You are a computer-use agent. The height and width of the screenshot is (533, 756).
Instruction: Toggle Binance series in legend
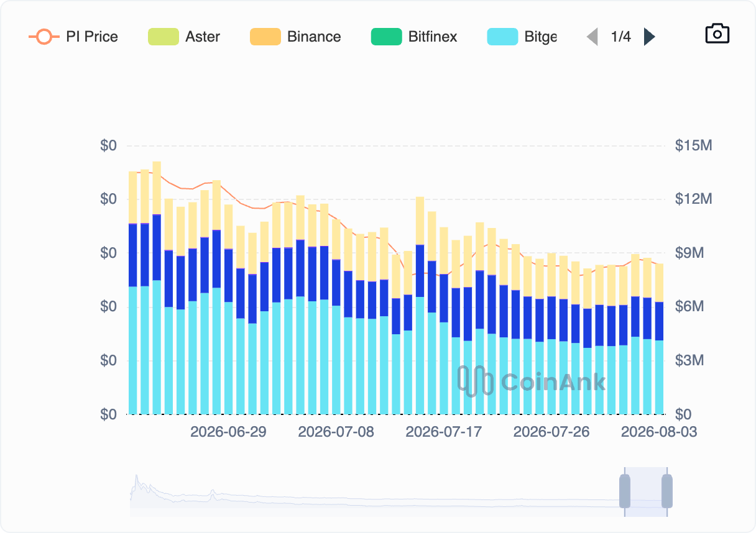[x=295, y=37]
